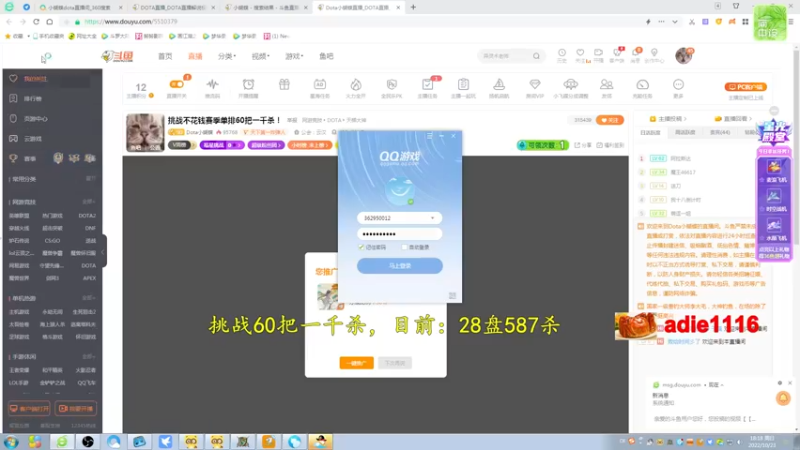Switch to 日活跃度 tab
Image resolution: width=800 pixels, height=450 pixels.
650,133
